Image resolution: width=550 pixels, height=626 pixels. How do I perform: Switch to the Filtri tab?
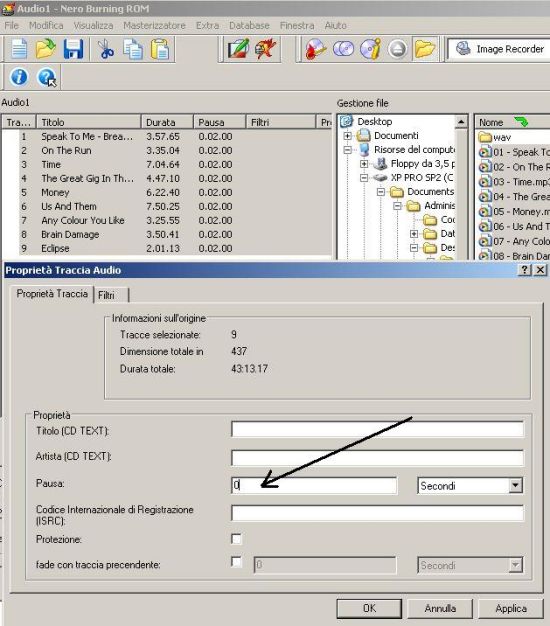[111, 295]
